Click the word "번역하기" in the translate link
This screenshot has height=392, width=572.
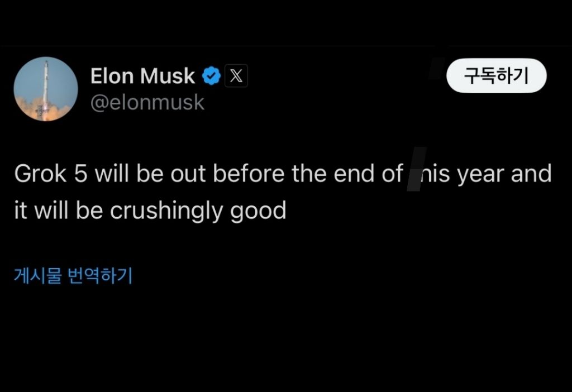(99, 275)
